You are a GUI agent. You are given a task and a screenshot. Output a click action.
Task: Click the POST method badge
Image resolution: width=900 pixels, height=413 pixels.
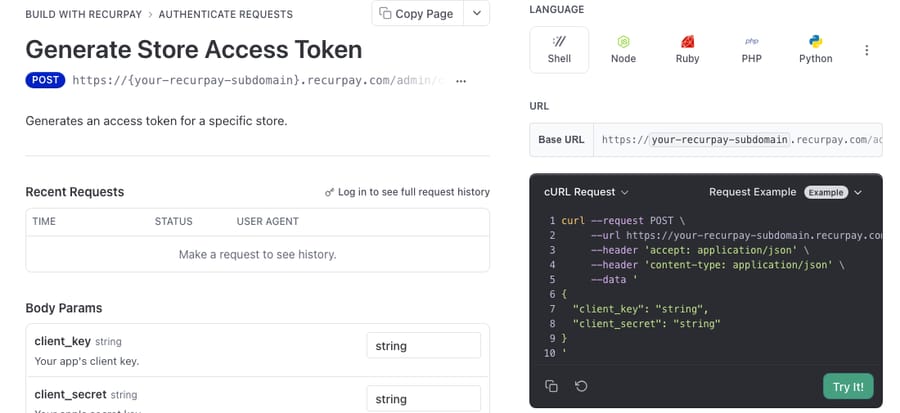[x=45, y=80]
